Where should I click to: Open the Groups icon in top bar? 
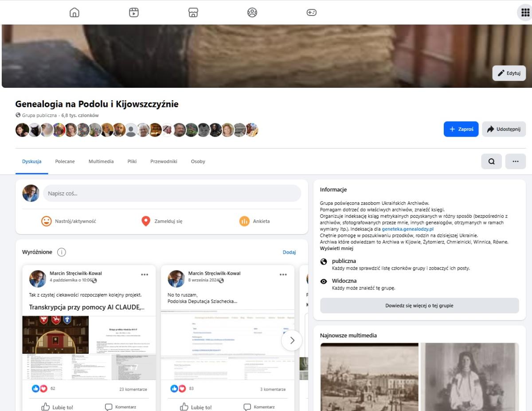252,12
